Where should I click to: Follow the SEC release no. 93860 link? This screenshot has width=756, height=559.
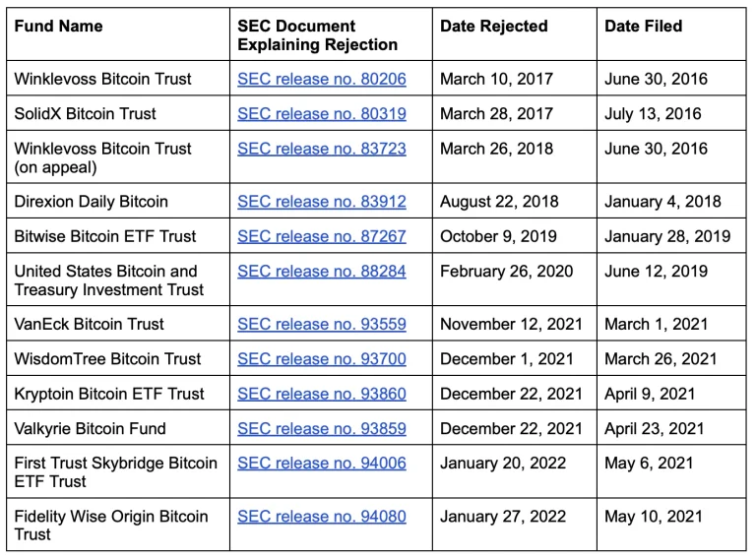point(321,394)
